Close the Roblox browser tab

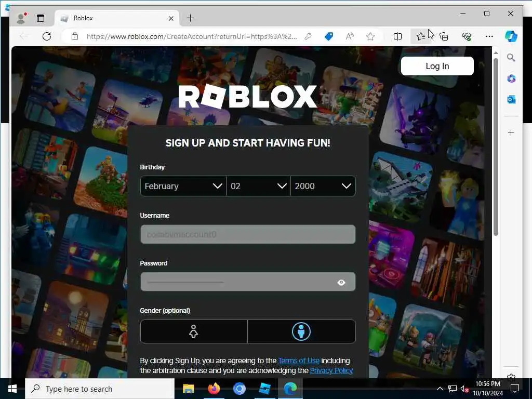[x=171, y=18]
